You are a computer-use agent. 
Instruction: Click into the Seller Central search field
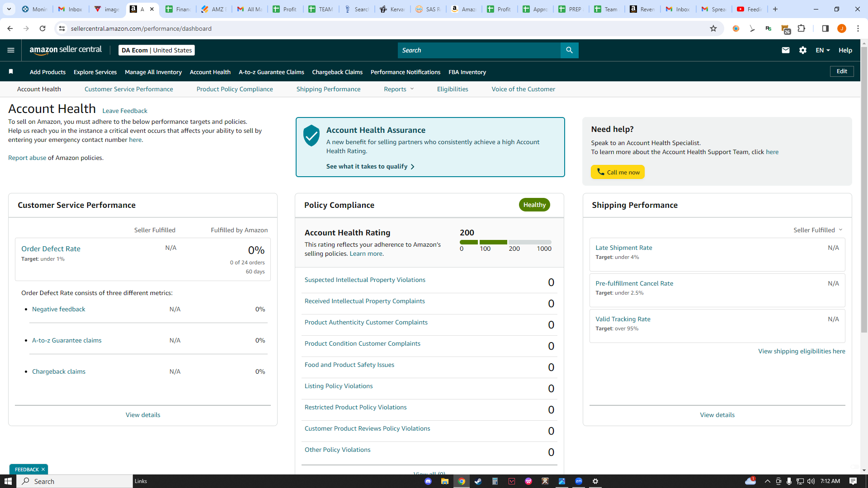coord(479,50)
